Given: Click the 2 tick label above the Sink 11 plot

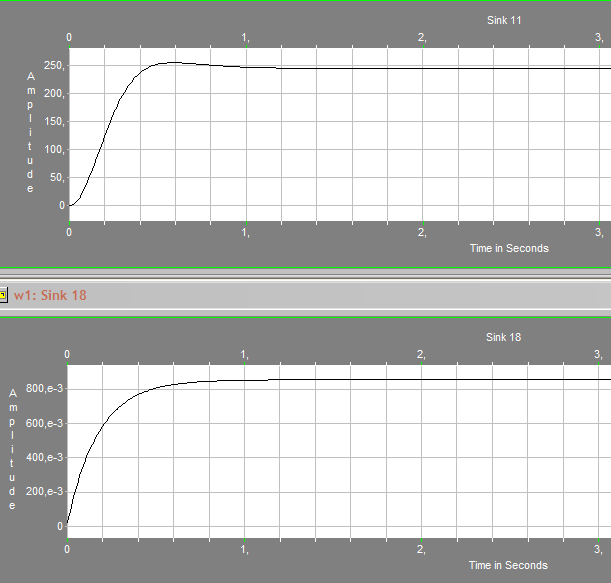Looking at the screenshot, I should point(422,37).
